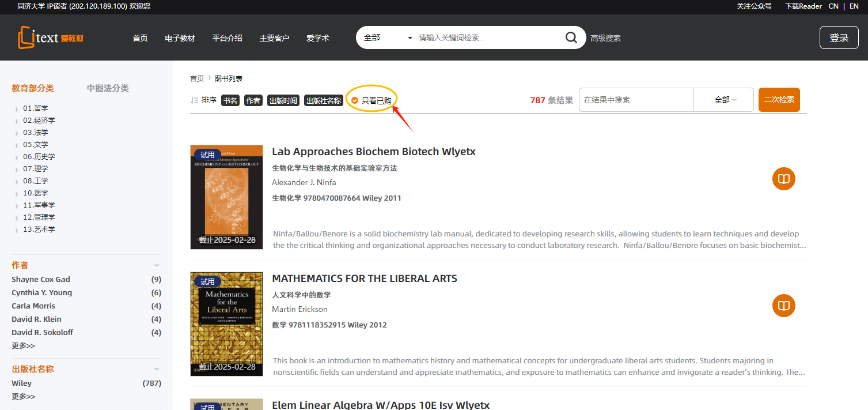Click the magnifier search icon
The height and width of the screenshot is (410, 868).
(x=571, y=38)
